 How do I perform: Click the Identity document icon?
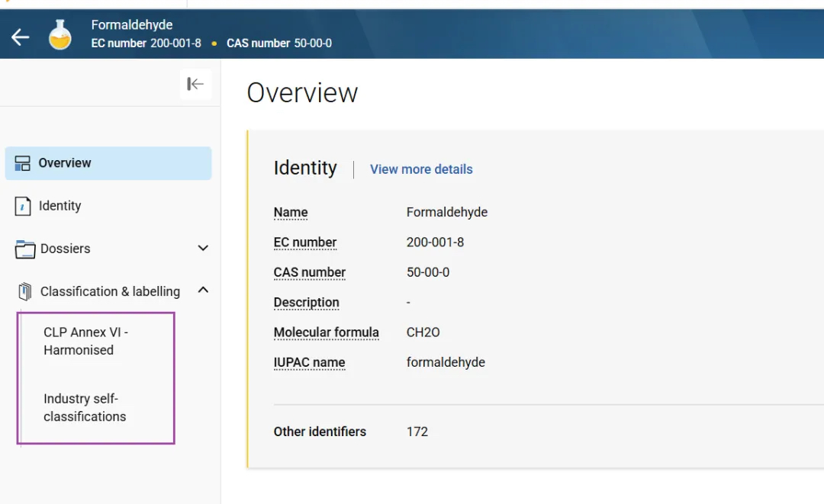(22, 207)
